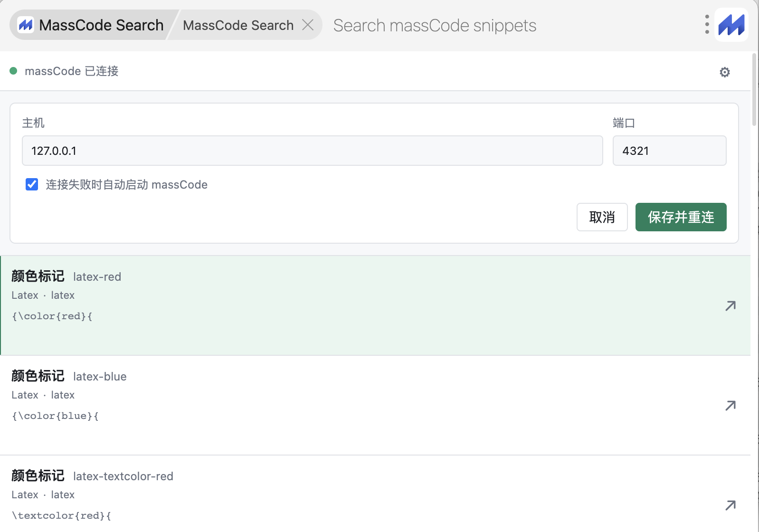Open latex-blue snippet via arrow icon

[731, 405]
